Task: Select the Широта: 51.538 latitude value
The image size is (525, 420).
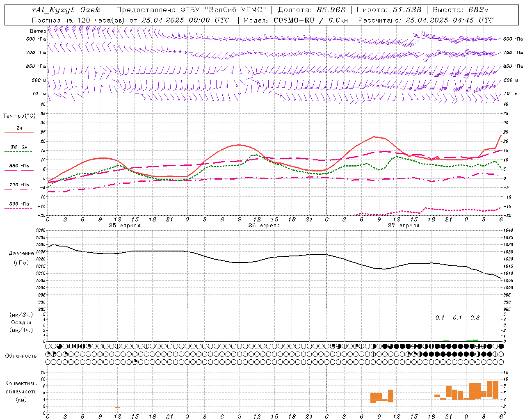Action: pyautogui.click(x=389, y=10)
